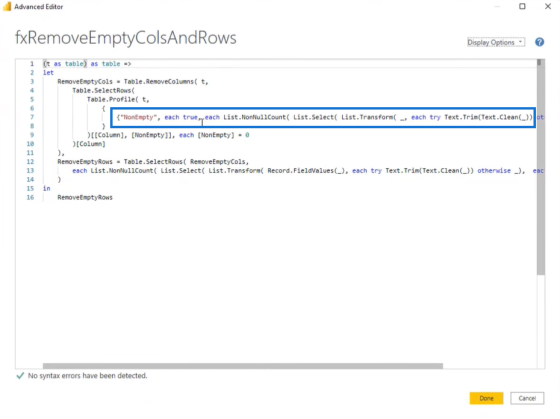Click the 'let' keyword on line 2
The height and width of the screenshot is (419, 560).
point(48,73)
